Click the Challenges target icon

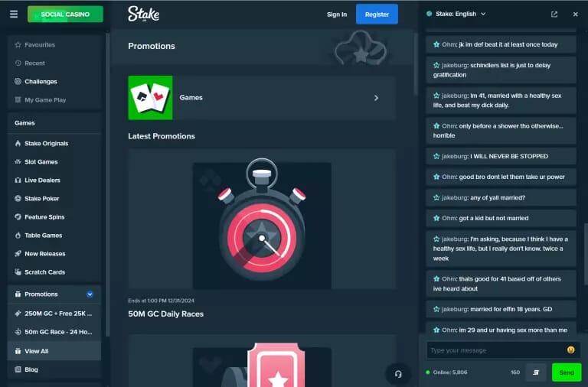click(18, 81)
